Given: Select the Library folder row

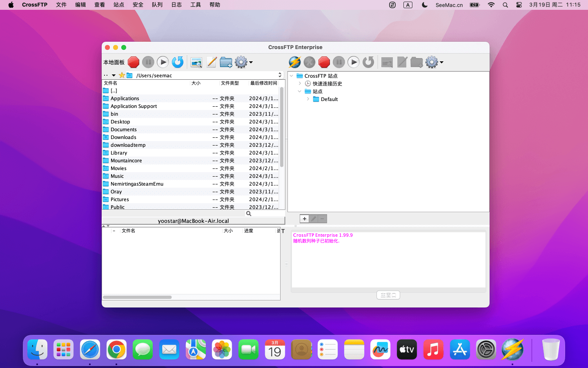Looking at the screenshot, I should (x=191, y=153).
